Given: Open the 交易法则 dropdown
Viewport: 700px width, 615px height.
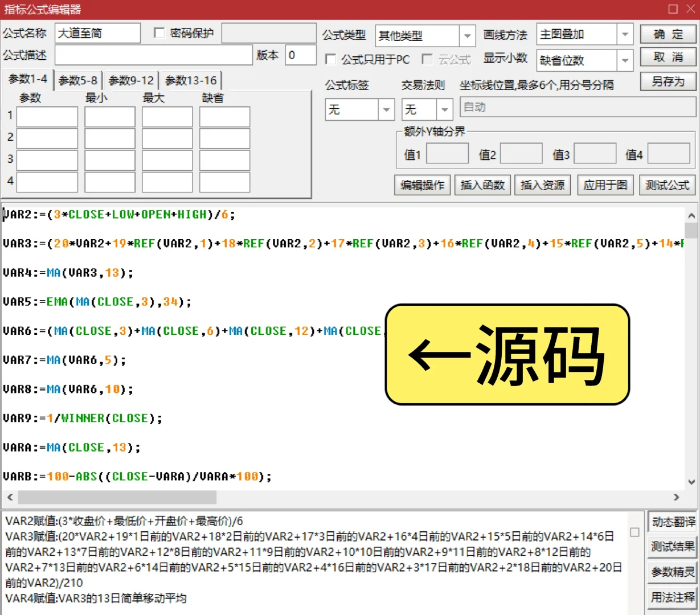Looking at the screenshot, I should tap(445, 109).
